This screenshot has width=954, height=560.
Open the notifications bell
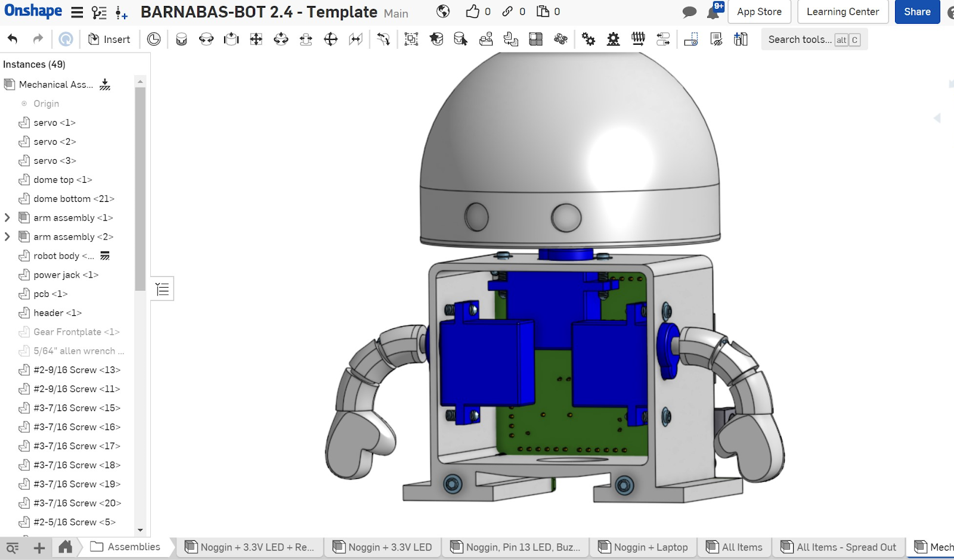coord(714,12)
